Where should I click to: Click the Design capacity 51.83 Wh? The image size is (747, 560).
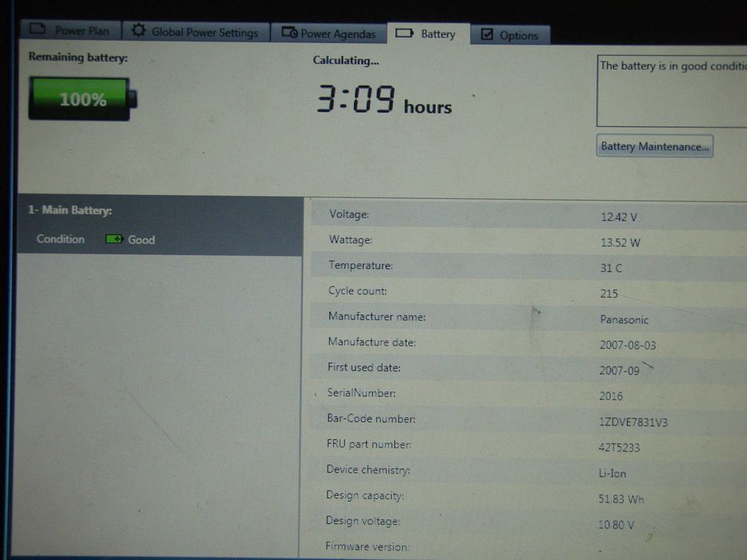(621, 499)
